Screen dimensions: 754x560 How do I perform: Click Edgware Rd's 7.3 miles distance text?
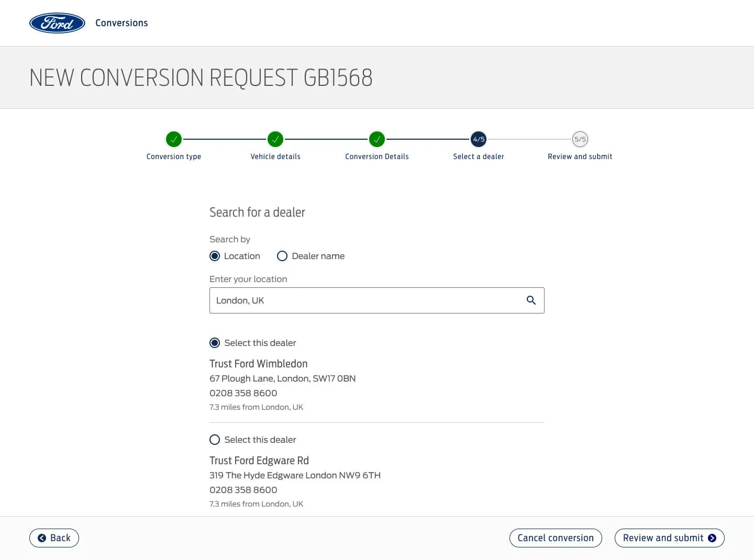click(256, 504)
